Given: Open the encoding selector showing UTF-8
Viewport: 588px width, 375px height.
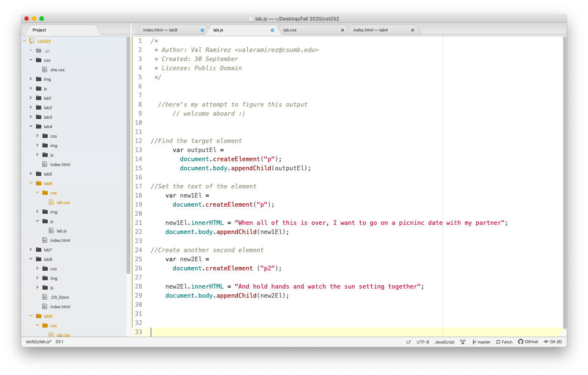Looking at the screenshot, I should click(x=423, y=342).
